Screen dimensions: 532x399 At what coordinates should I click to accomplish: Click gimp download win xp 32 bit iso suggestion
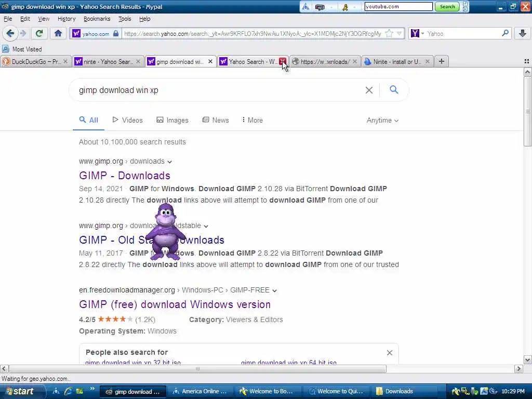pyautogui.click(x=133, y=362)
